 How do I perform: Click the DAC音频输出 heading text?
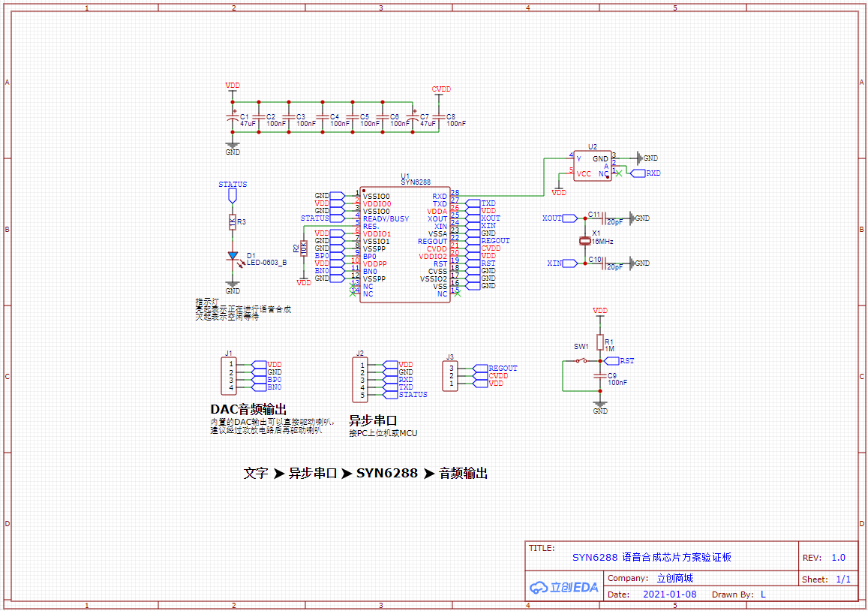(248, 410)
